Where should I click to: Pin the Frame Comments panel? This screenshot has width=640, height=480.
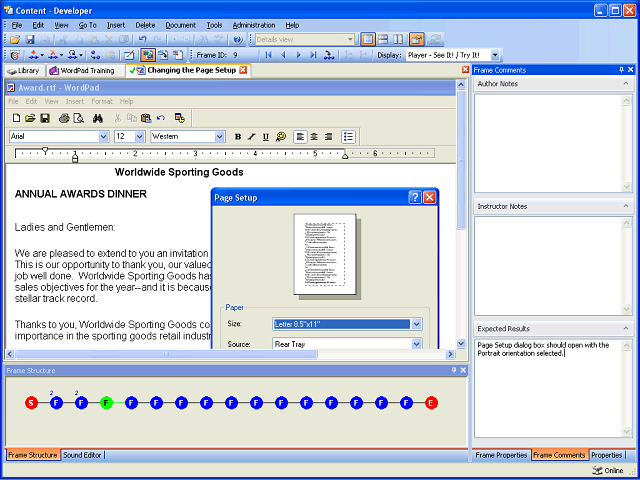pos(622,70)
